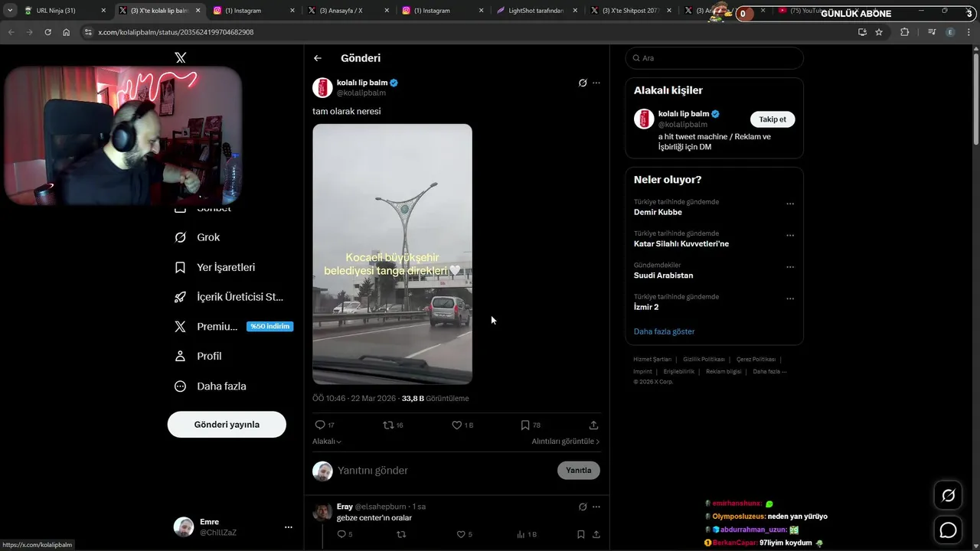Image resolution: width=980 pixels, height=551 pixels.
Task: Click the Grok icon on Eray's reply
Action: (583, 507)
